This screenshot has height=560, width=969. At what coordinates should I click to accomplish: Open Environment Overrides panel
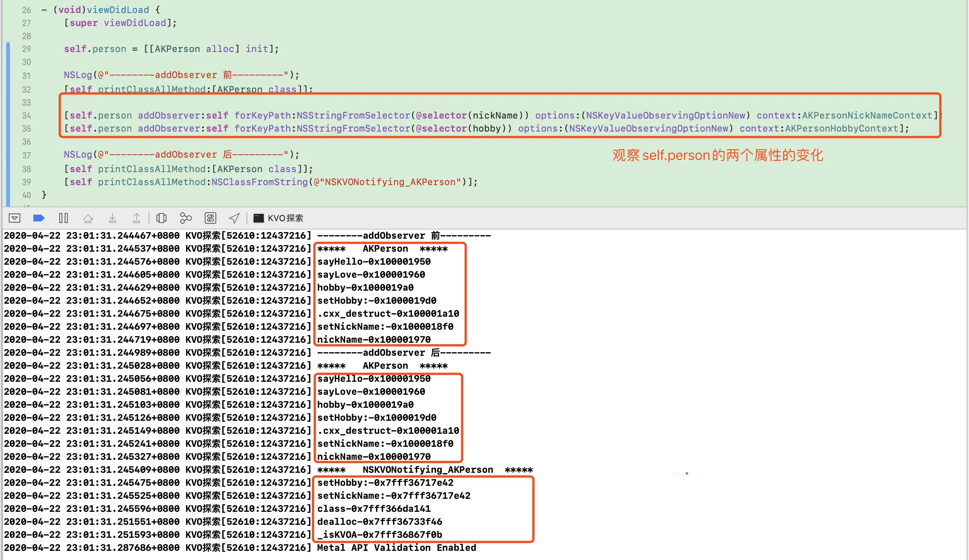[210, 218]
